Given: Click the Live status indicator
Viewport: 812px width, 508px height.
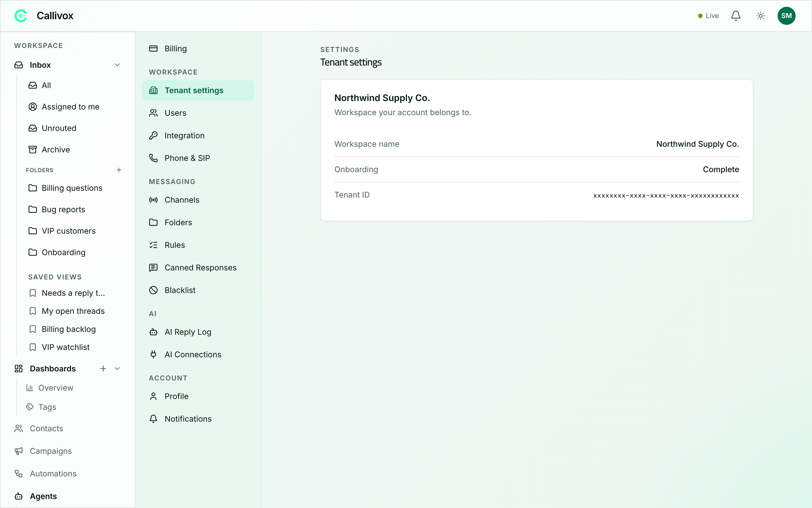Looking at the screenshot, I should [708, 16].
